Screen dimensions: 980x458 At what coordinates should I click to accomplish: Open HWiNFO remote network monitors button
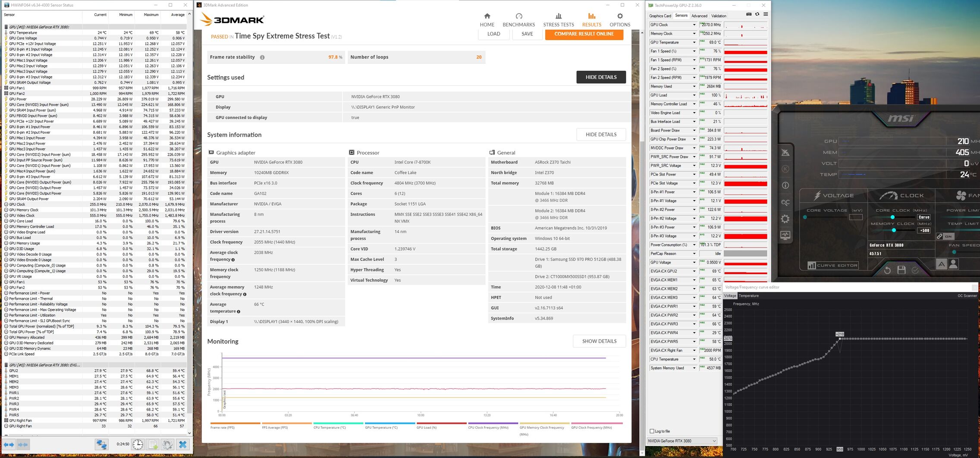pyautogui.click(x=102, y=444)
